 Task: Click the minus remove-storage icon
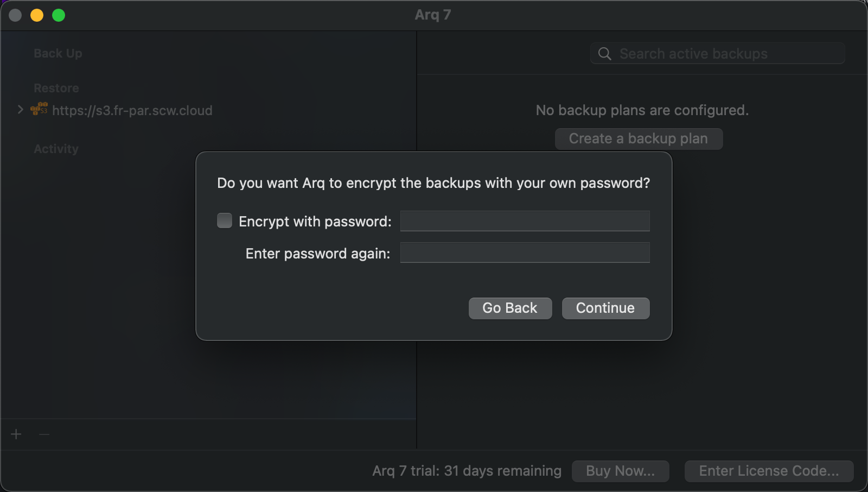44,434
